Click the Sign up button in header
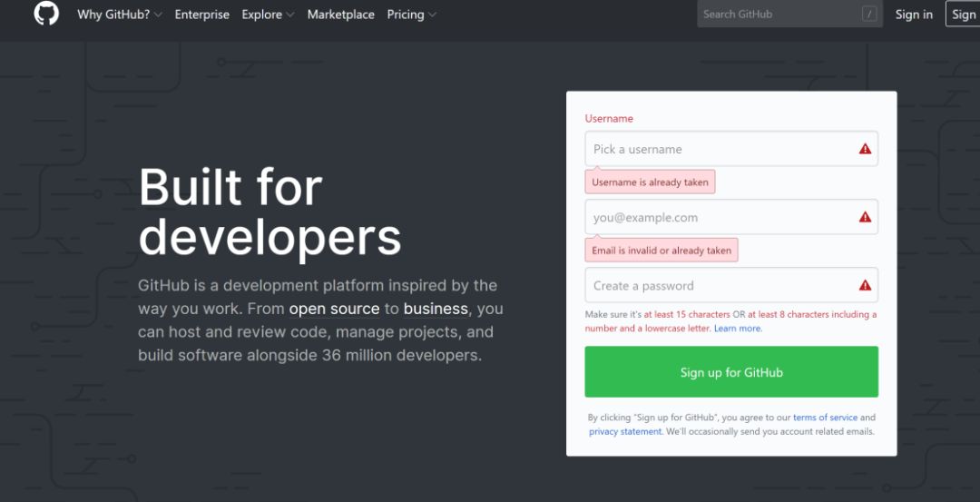 pyautogui.click(x=963, y=15)
